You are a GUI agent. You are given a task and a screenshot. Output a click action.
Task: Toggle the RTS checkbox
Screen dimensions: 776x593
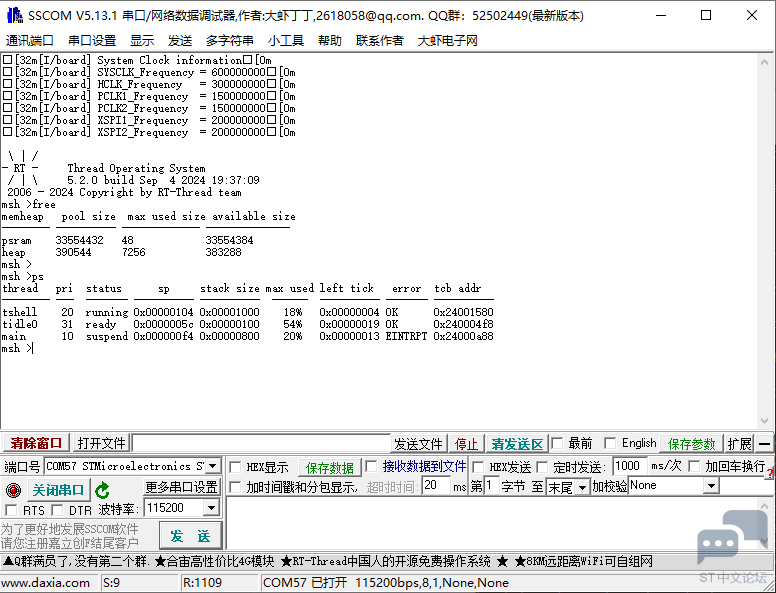11,510
